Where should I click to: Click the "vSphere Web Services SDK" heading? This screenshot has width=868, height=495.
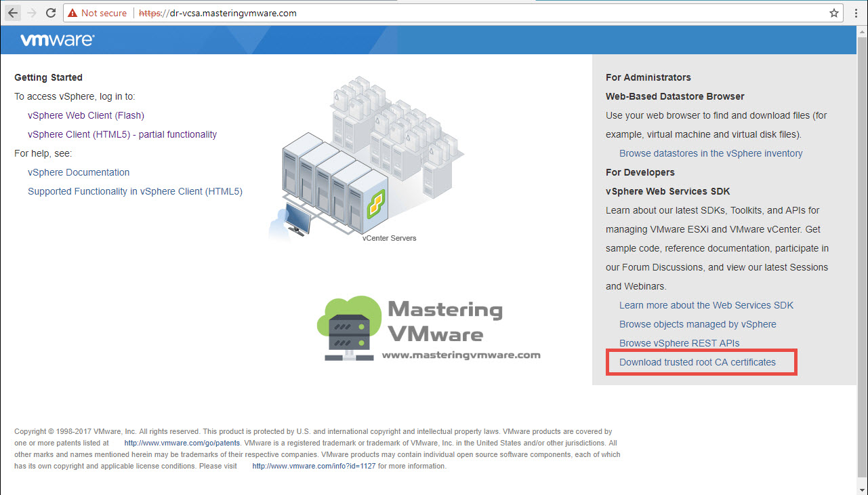coord(668,191)
